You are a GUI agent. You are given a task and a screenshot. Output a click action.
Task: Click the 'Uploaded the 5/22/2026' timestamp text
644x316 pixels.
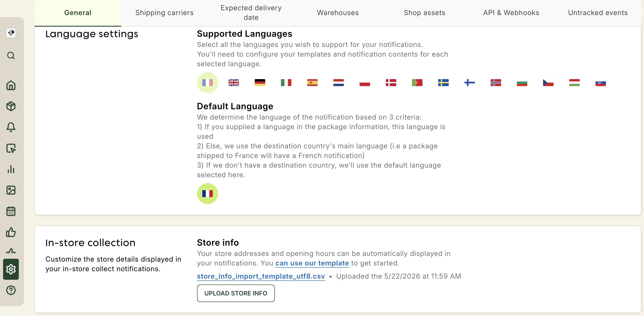tap(398, 276)
